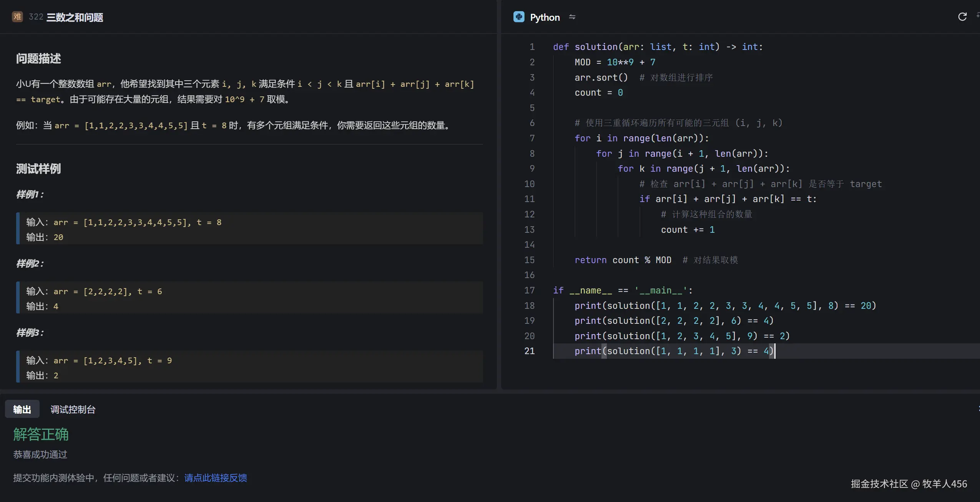The width and height of the screenshot is (980, 502).
Task: Select line number 21 in the gutter
Action: 530,351
